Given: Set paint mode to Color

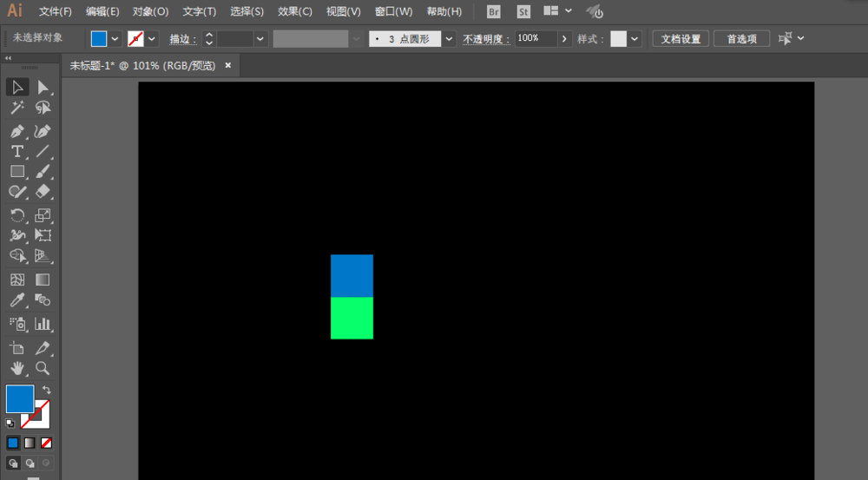Looking at the screenshot, I should pyautogui.click(x=13, y=443).
